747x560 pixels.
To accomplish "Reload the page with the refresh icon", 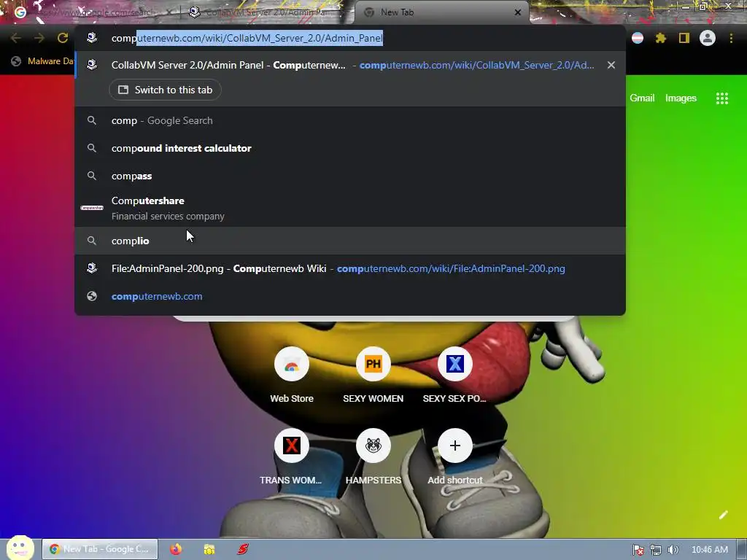I will coord(63,38).
